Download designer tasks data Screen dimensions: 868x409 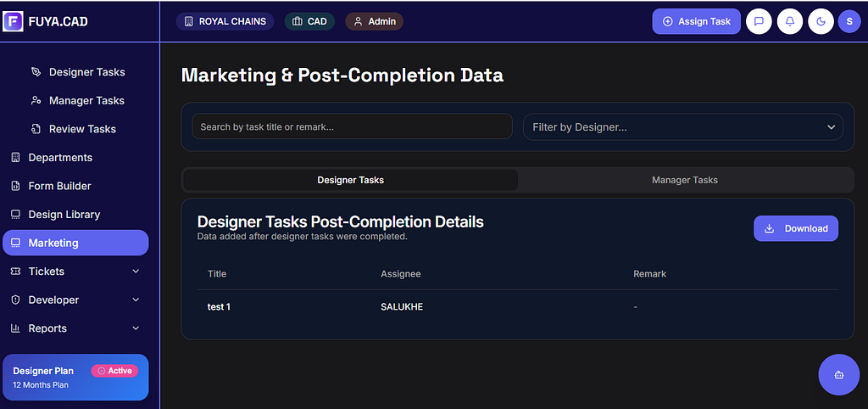[795, 228]
